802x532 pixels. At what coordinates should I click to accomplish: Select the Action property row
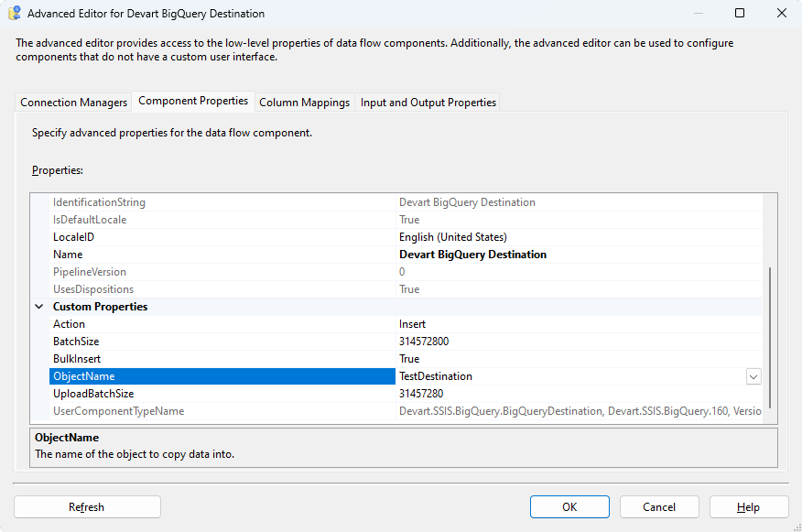click(x=69, y=324)
